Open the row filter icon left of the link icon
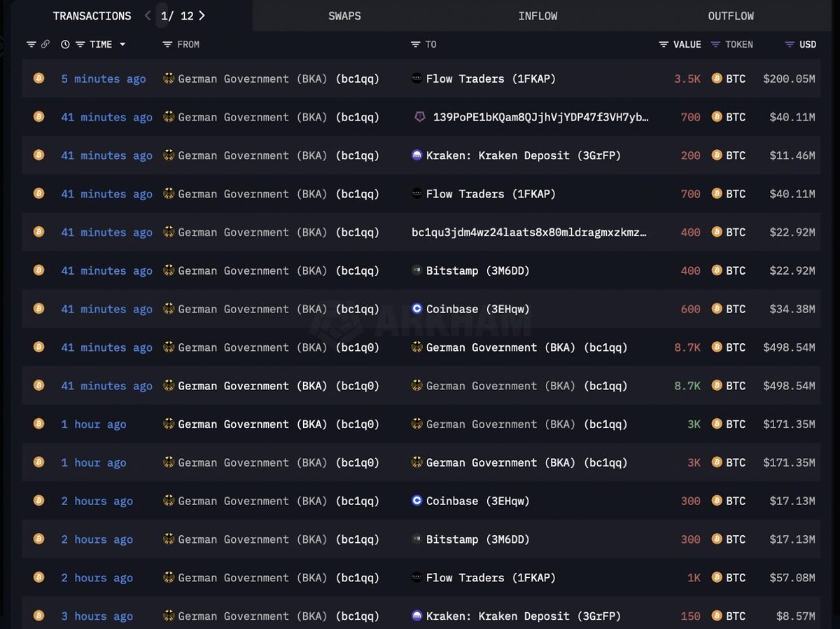840x629 pixels. click(x=31, y=44)
